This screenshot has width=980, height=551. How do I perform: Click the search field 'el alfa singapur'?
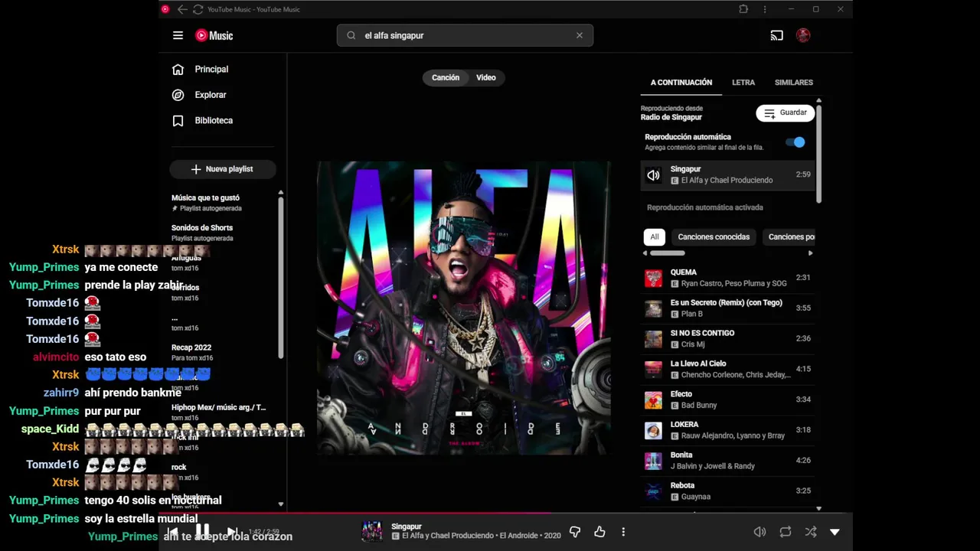coord(465,35)
